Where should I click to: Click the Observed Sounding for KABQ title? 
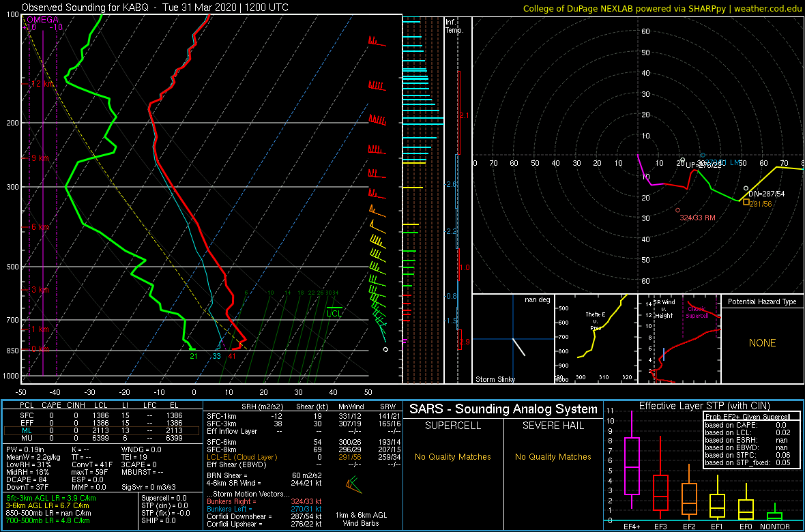[x=155, y=8]
